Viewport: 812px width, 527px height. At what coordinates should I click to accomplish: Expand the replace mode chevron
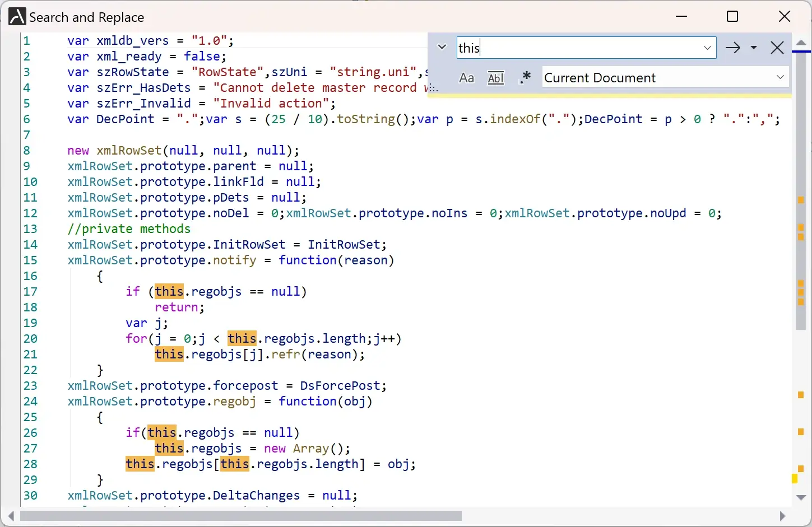(x=442, y=47)
